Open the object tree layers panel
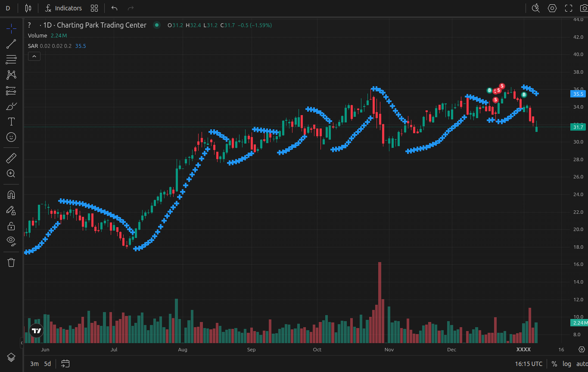The height and width of the screenshot is (372, 588). (11, 357)
